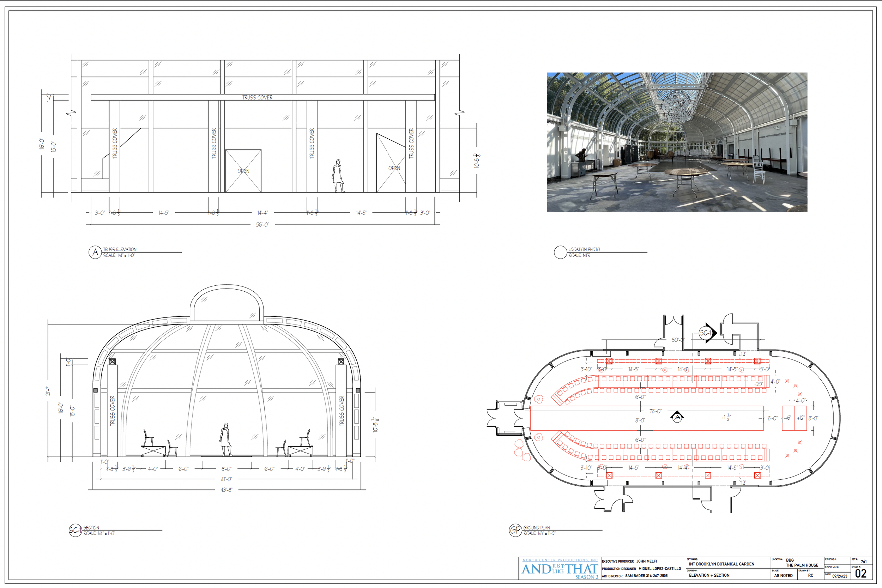Viewport: 882px width, 588px height.
Task: Click the INT BROOKLYN BOTANICAL GARDEN set name
Action: click(721, 564)
